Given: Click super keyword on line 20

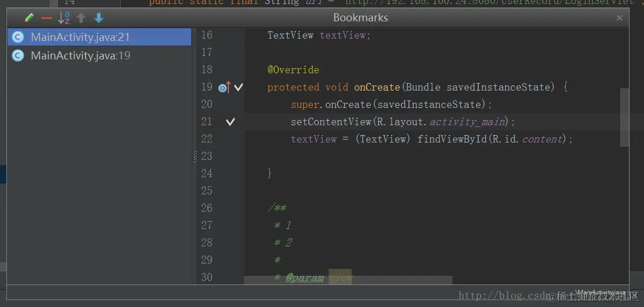Looking at the screenshot, I should 305,104.
